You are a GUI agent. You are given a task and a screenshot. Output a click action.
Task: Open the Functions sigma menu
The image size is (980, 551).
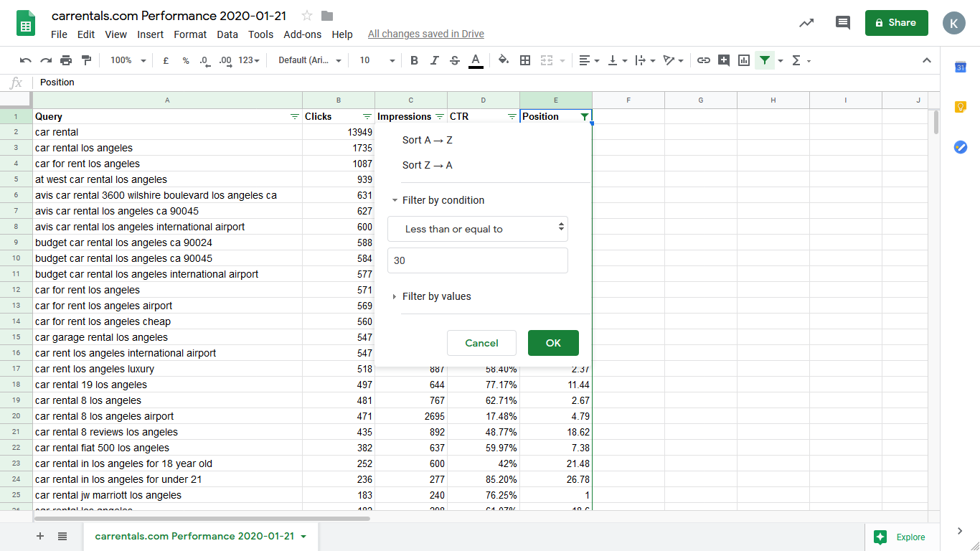click(x=800, y=60)
